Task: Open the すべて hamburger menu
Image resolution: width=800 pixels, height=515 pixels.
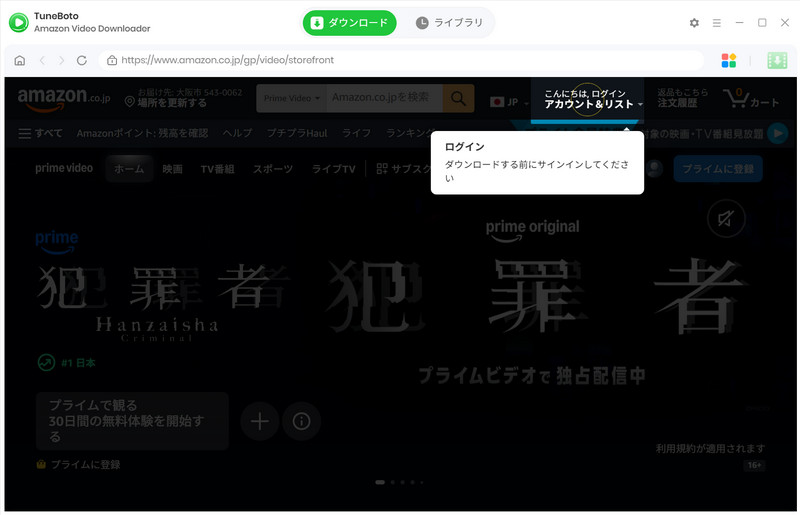Action: pos(40,134)
